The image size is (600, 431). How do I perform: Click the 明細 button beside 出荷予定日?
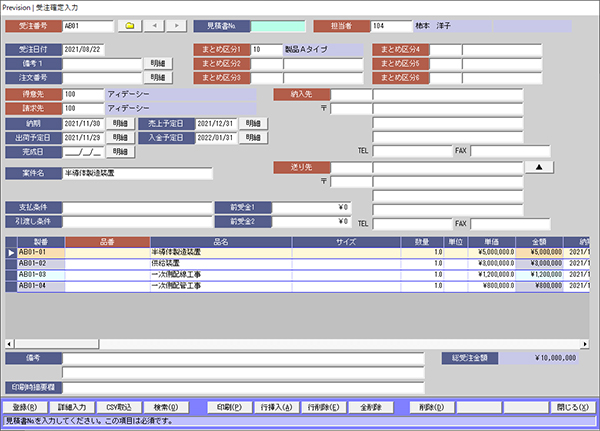point(120,137)
